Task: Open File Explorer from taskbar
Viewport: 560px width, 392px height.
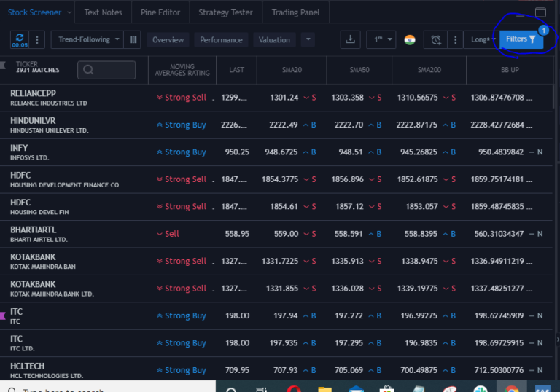Action: pyautogui.click(x=324, y=388)
